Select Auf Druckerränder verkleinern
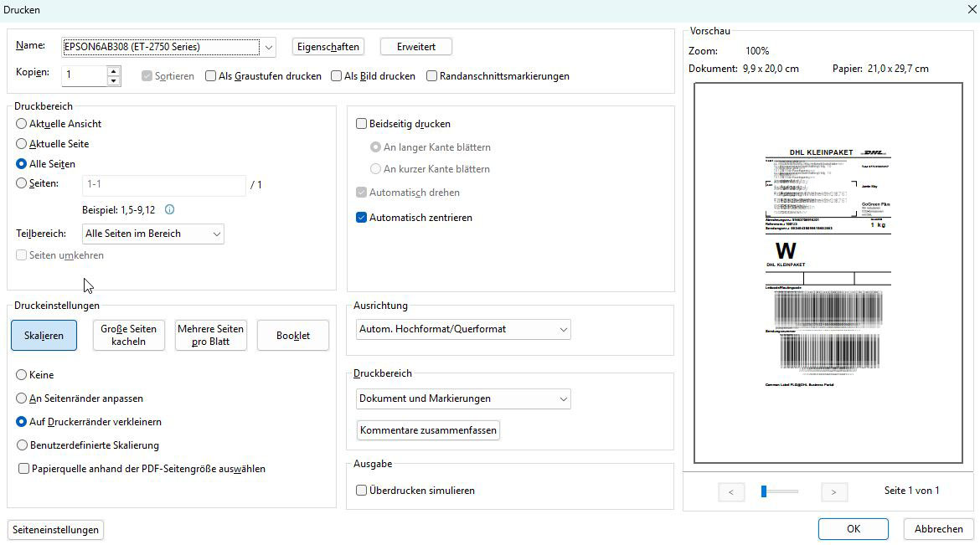Image resolution: width=980 pixels, height=545 pixels. 21,422
